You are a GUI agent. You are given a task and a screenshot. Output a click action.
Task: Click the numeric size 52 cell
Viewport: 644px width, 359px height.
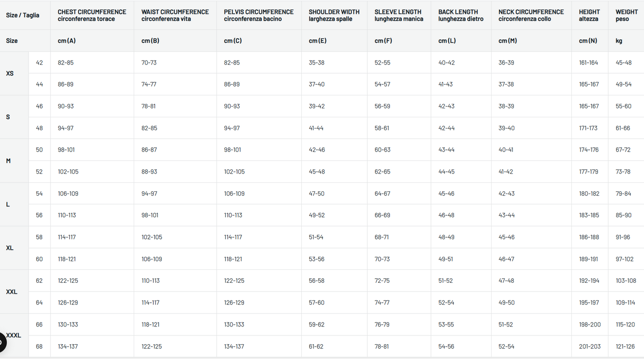click(39, 172)
